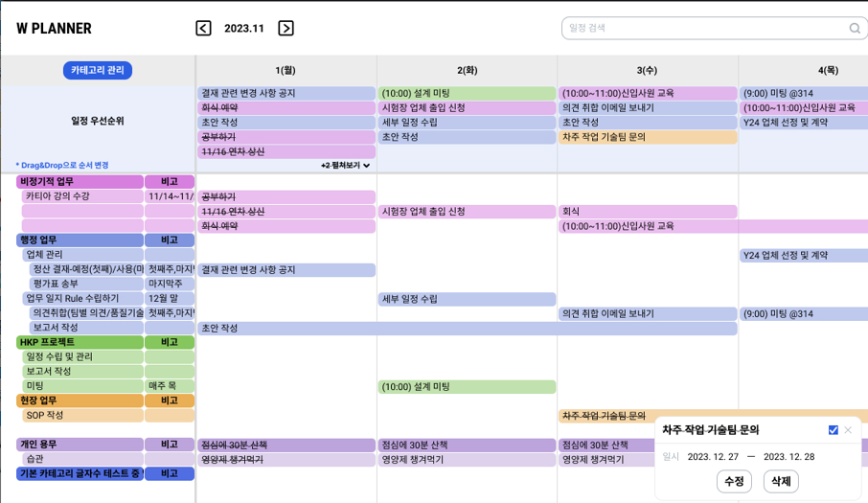Click the SOP 작성 subcategory

[x=82, y=416]
